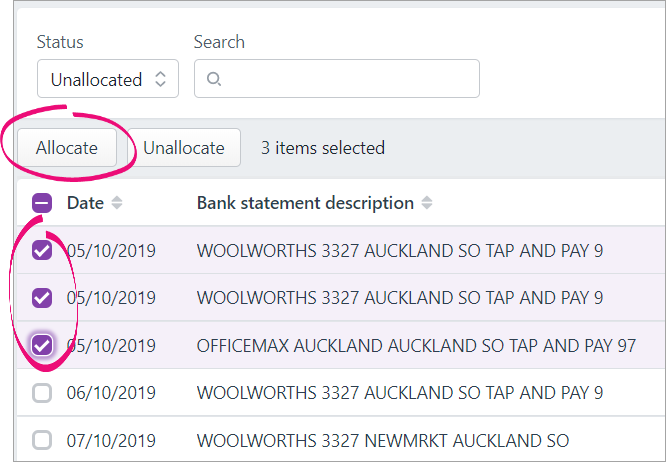666x462 pixels.
Task: Click the Bank statement description column header
Action: (305, 203)
